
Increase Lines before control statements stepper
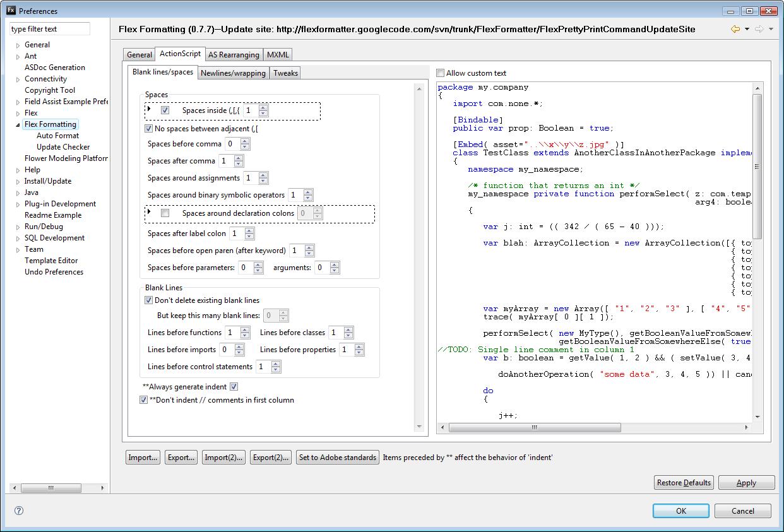(276, 364)
